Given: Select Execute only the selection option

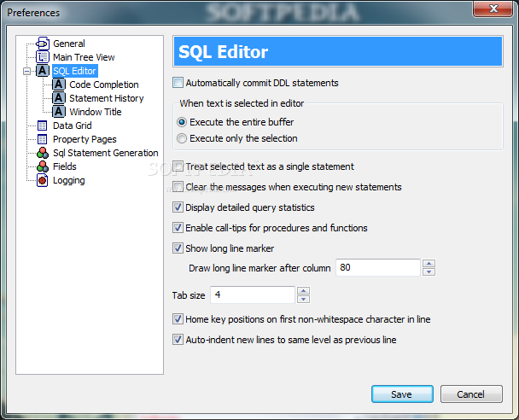Looking at the screenshot, I should pyautogui.click(x=182, y=138).
